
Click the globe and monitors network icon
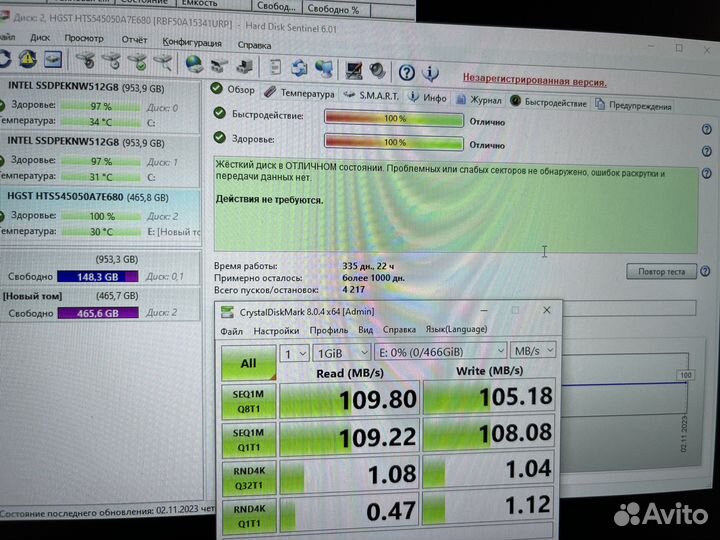pyautogui.click(x=324, y=69)
